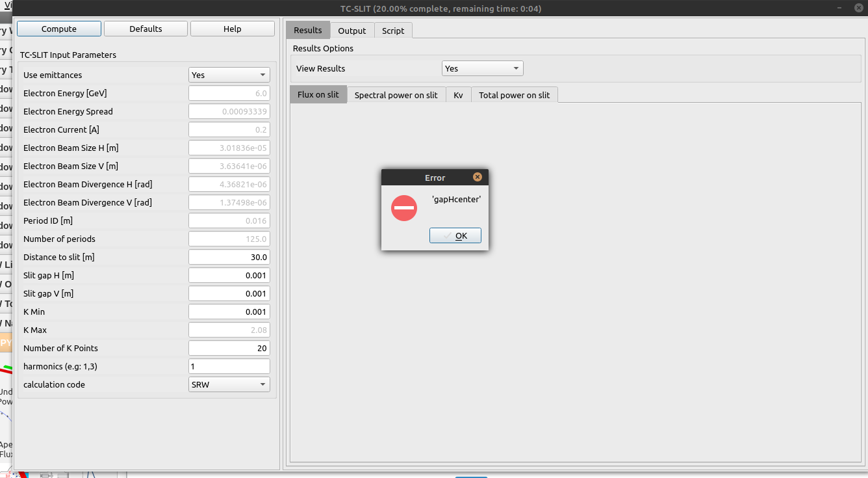
Task: Restore defaults using the Defaults button
Action: [146, 28]
